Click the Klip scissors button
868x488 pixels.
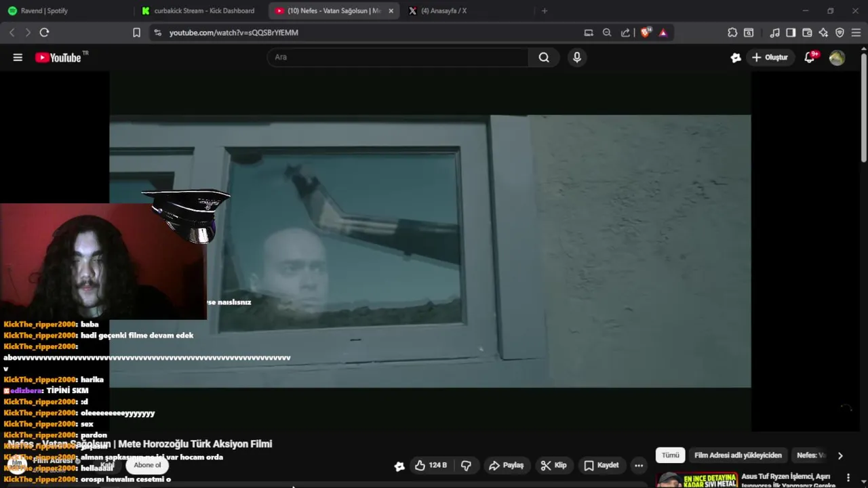pos(554,466)
